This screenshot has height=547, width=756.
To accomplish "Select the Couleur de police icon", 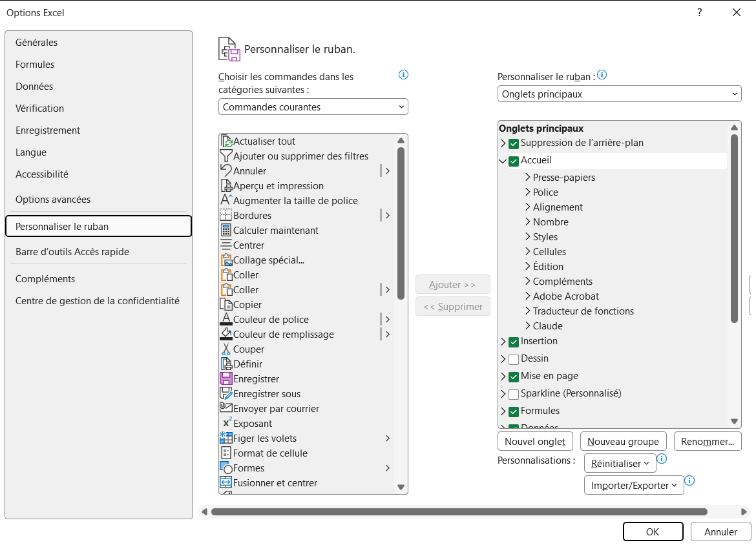I will pos(226,319).
